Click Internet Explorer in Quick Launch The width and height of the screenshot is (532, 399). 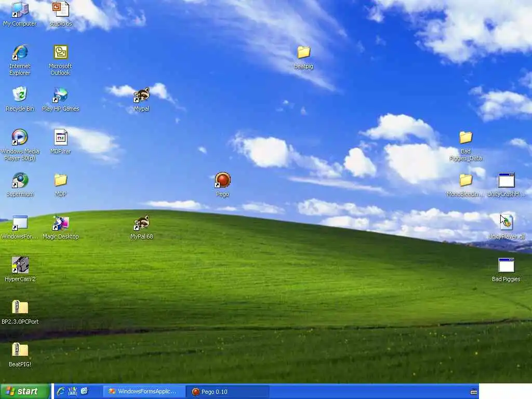pos(61,391)
